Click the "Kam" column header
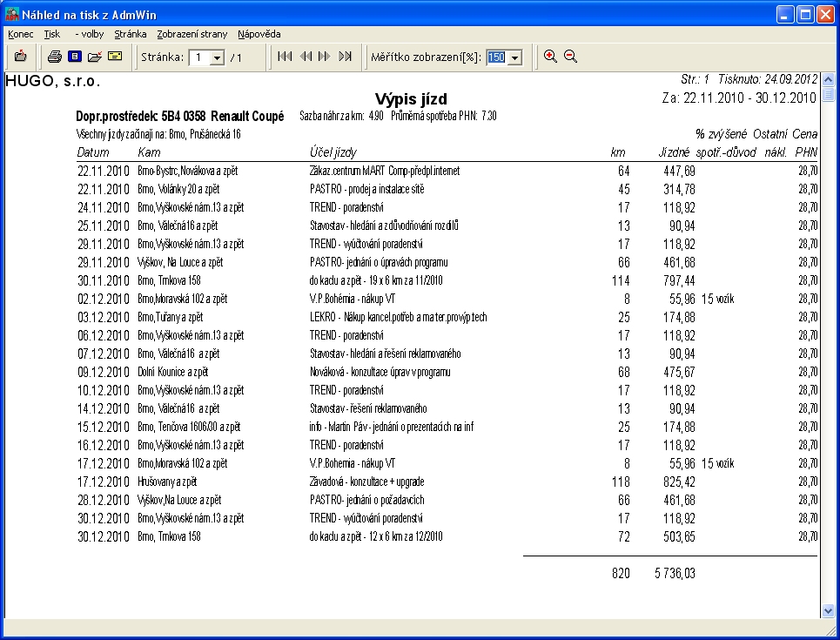The image size is (840, 640). pos(149,152)
